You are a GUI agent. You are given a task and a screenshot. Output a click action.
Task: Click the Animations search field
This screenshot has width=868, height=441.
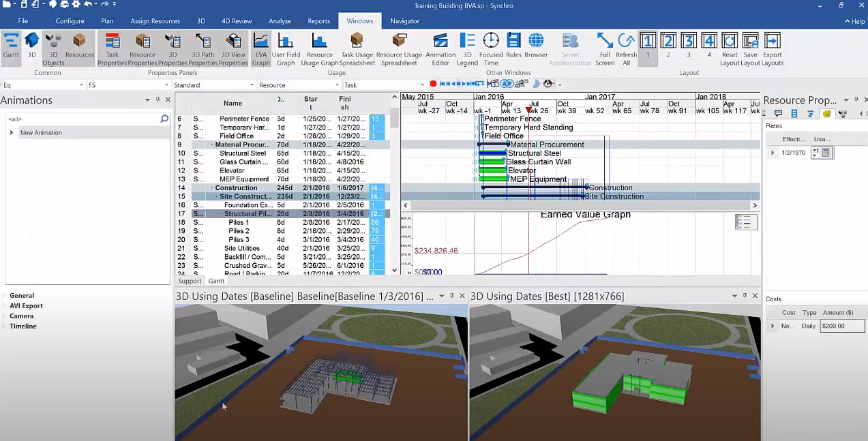[87, 119]
